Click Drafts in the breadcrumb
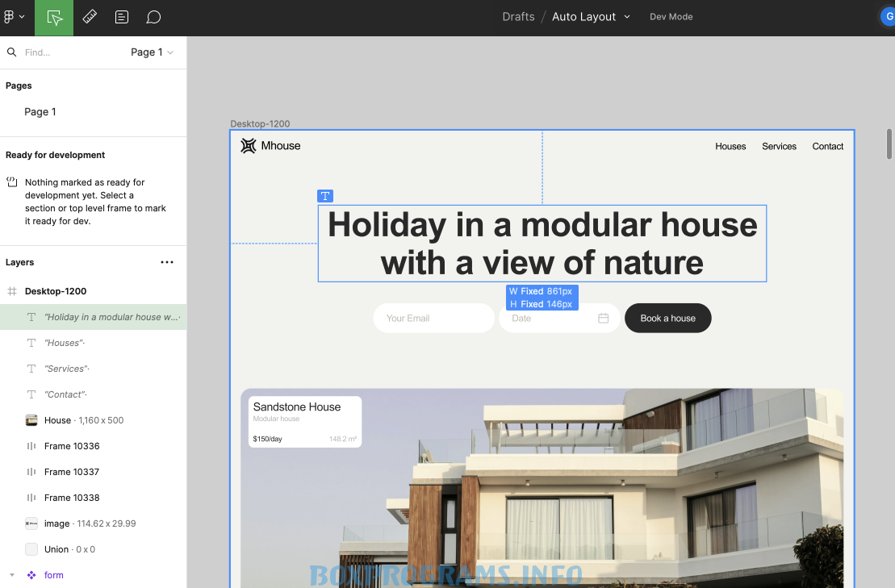 click(518, 17)
